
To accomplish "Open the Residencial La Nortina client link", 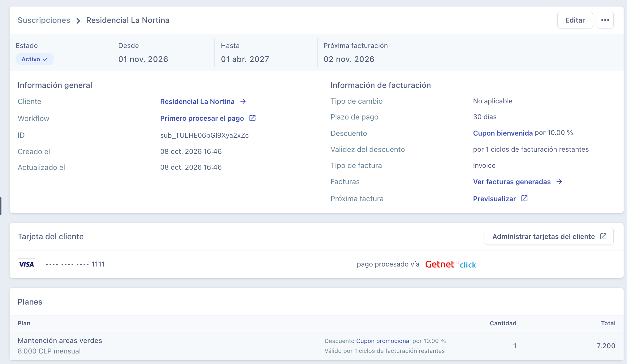I will point(197,102).
